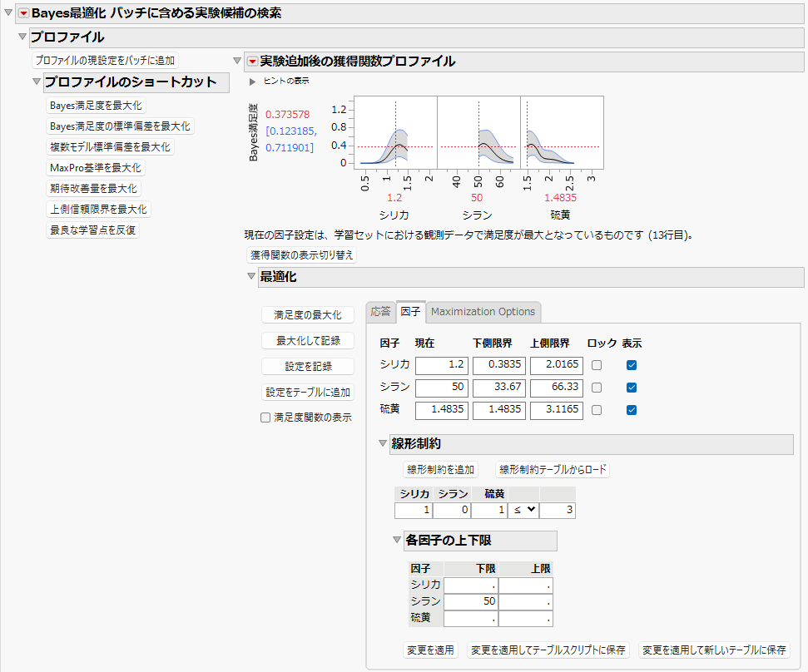808x672 pixels.
Task: Edit シリカ upper limit field 2.0165
Action: click(x=557, y=366)
